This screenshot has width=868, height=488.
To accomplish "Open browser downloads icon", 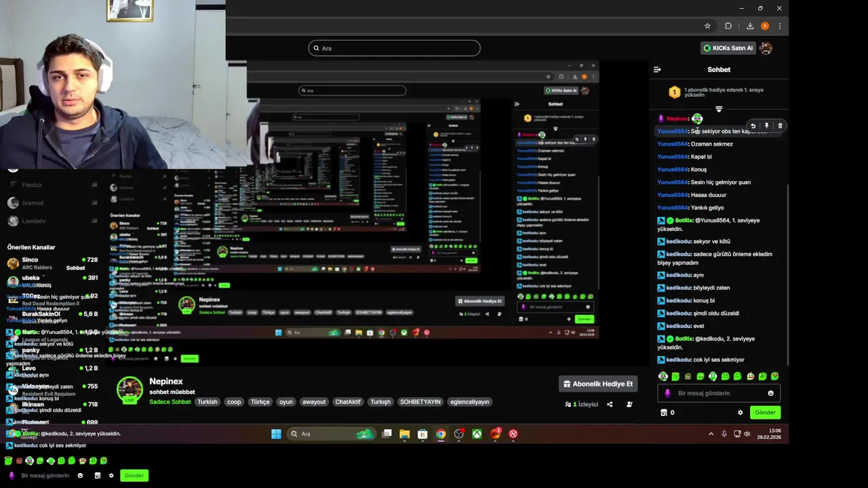I will click(x=750, y=26).
